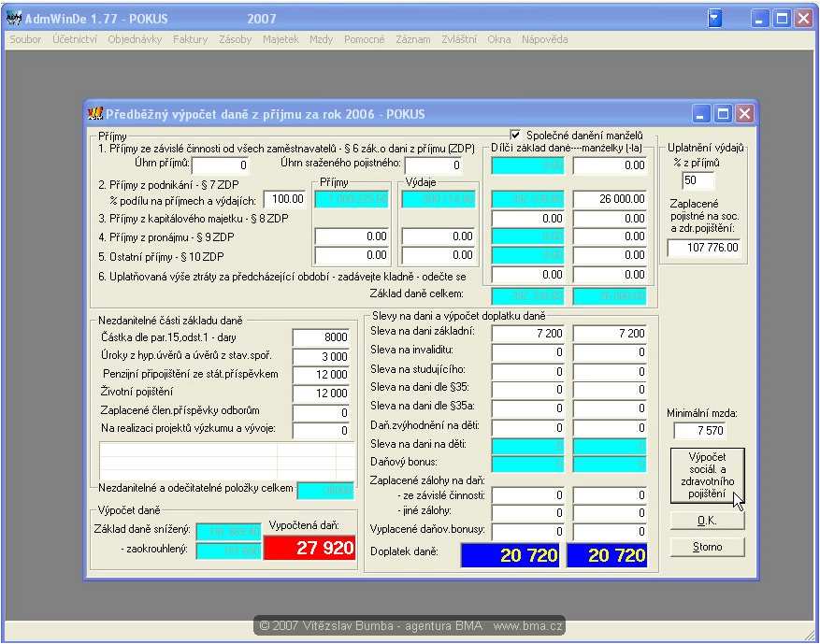
Task: Click the % z příjmů field showing 50
Action: tap(698, 180)
